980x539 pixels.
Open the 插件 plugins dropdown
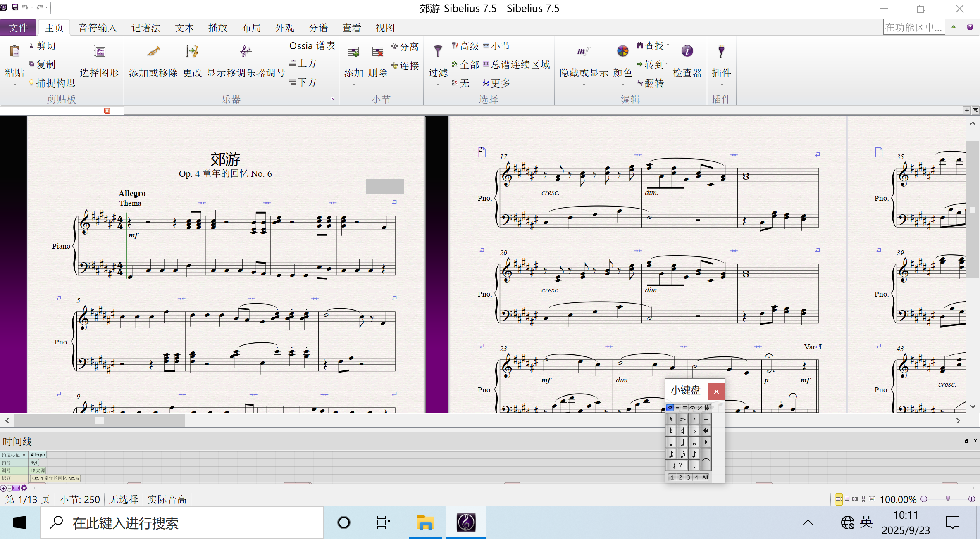(x=721, y=85)
